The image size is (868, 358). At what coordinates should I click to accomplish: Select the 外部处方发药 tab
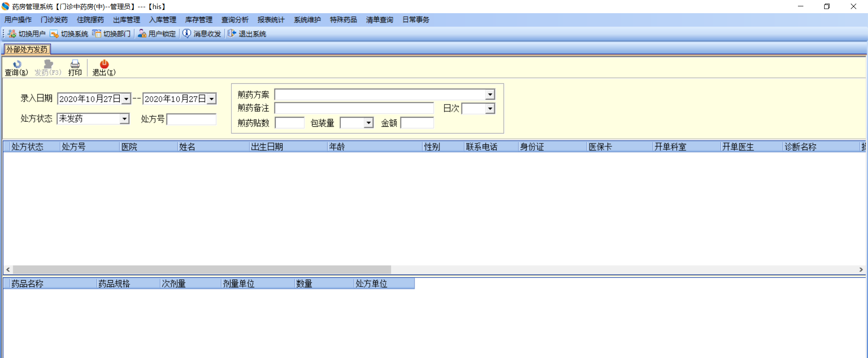27,49
